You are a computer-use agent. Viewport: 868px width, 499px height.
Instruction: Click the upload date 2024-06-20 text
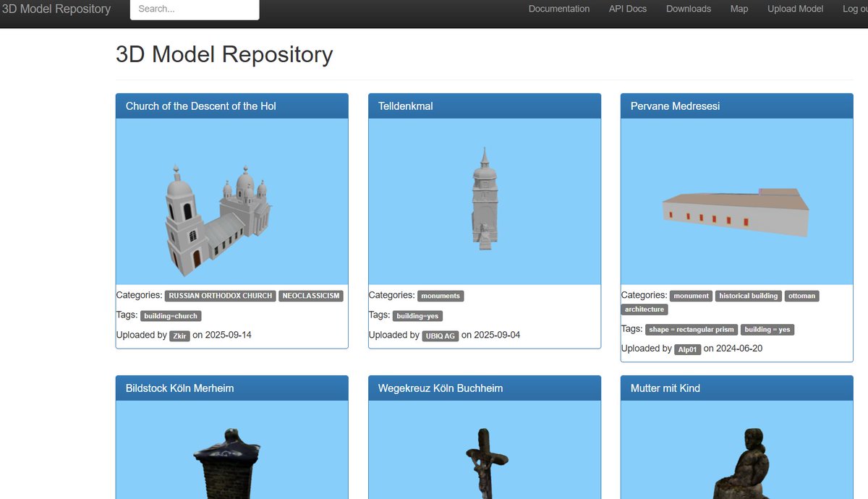739,349
